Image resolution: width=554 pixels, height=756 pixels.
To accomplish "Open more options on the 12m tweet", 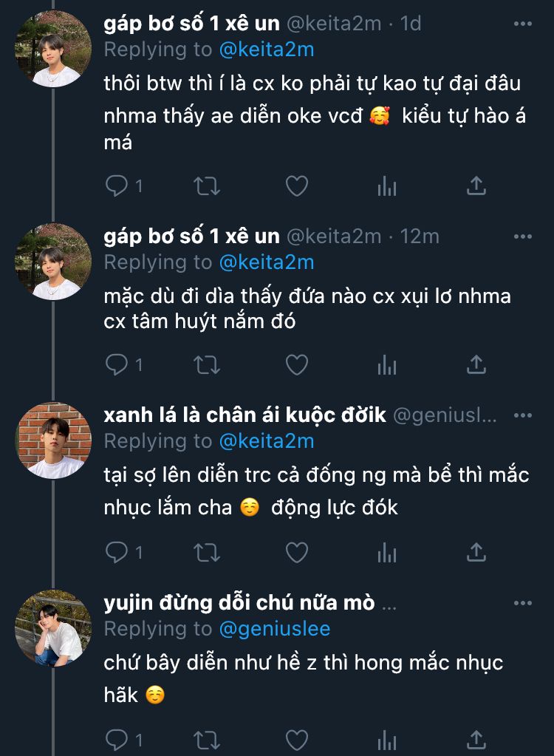I will pyautogui.click(x=522, y=236).
